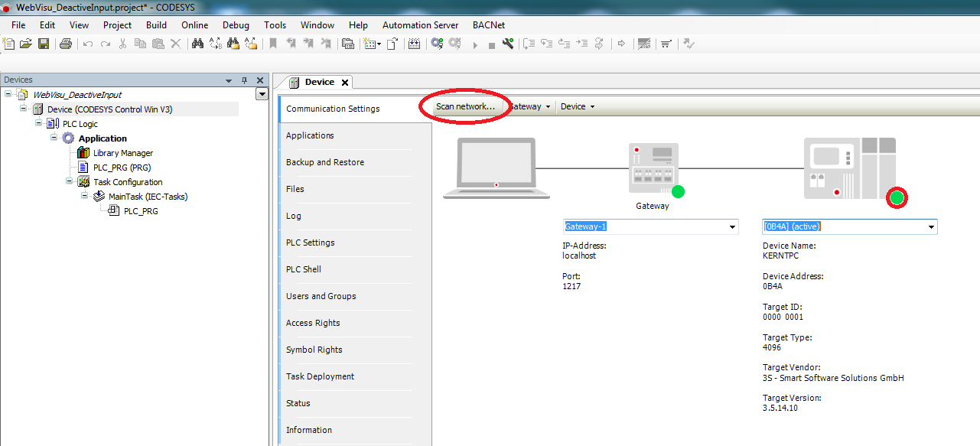Open the Device dropdown button in the editor toolbar
980x446 pixels.
click(x=578, y=106)
